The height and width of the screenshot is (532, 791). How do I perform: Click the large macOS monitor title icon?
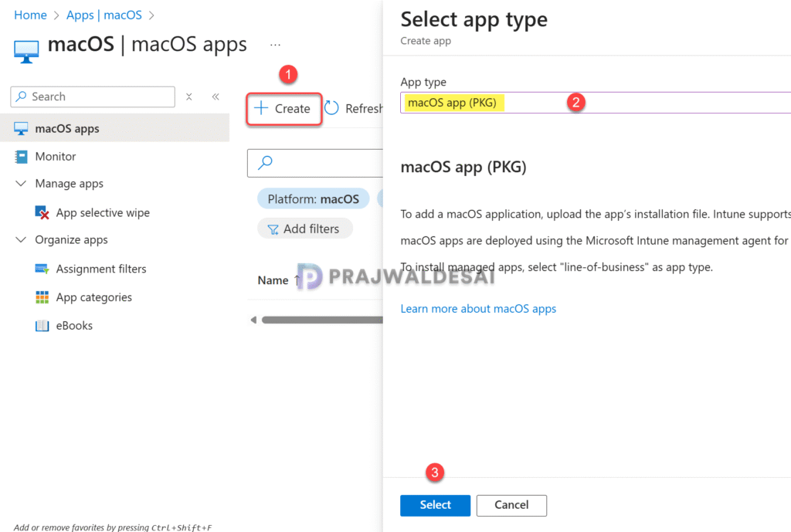click(x=26, y=52)
